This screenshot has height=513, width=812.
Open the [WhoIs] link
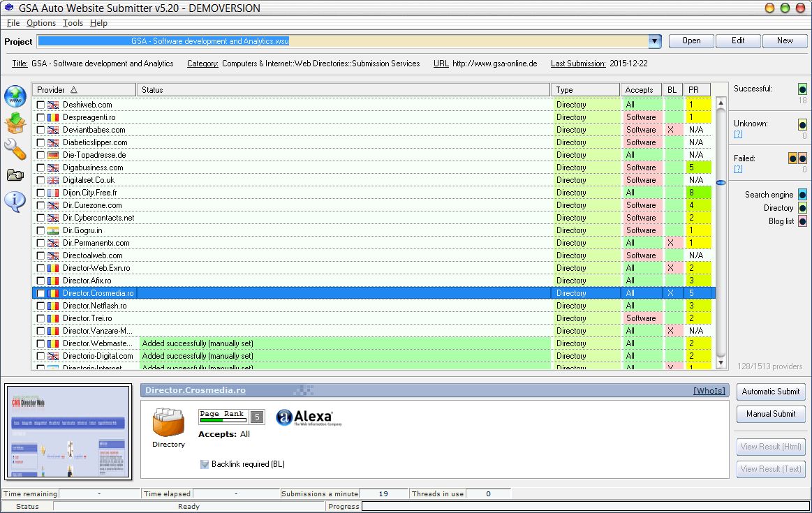point(709,390)
